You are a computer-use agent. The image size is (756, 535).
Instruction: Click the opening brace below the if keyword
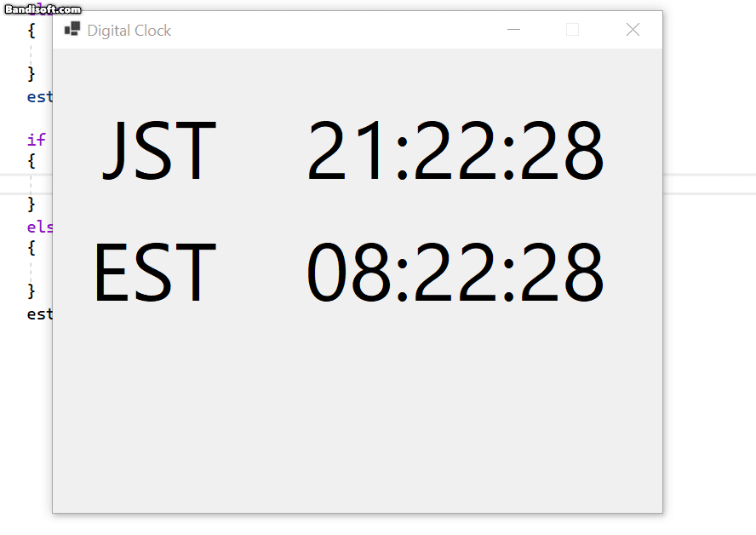[31, 161]
